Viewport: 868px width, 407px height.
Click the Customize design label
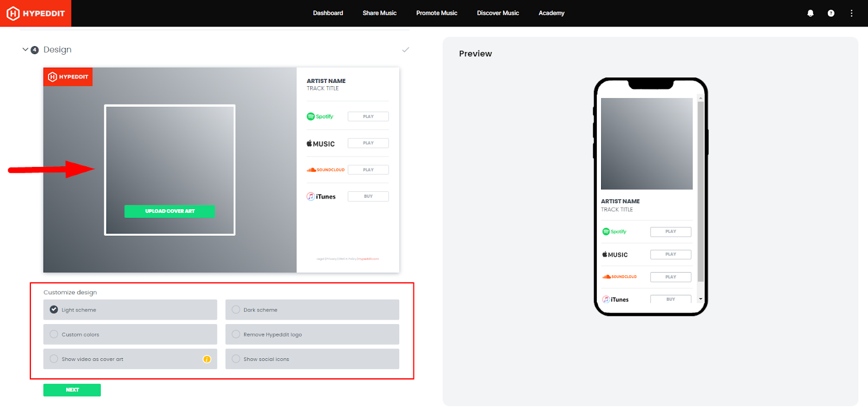tap(70, 293)
